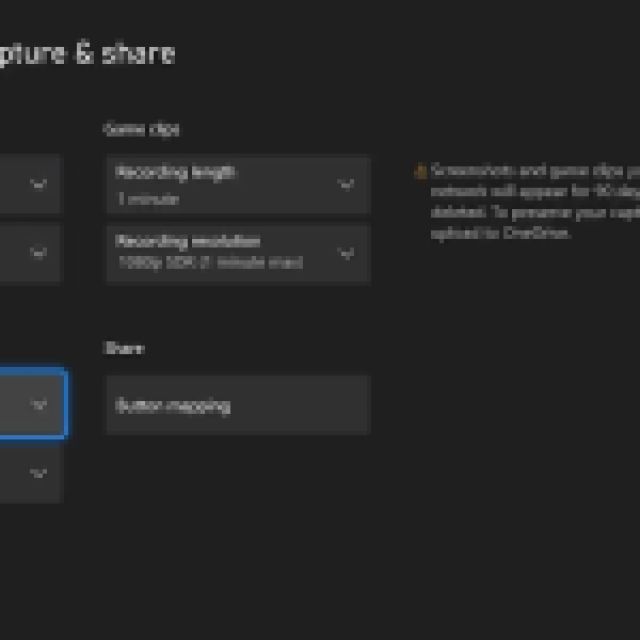
Task: Click the 'Share' section heading
Action: click(124, 348)
